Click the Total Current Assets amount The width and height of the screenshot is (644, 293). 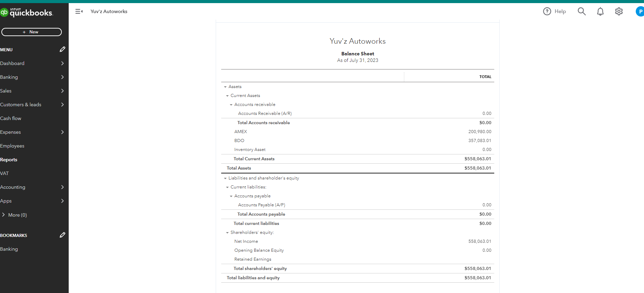pos(478,159)
